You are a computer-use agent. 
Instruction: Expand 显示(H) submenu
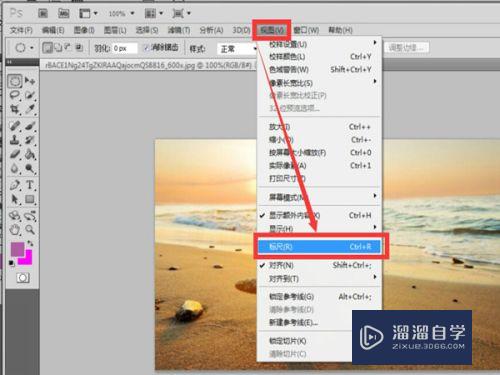pos(319,229)
